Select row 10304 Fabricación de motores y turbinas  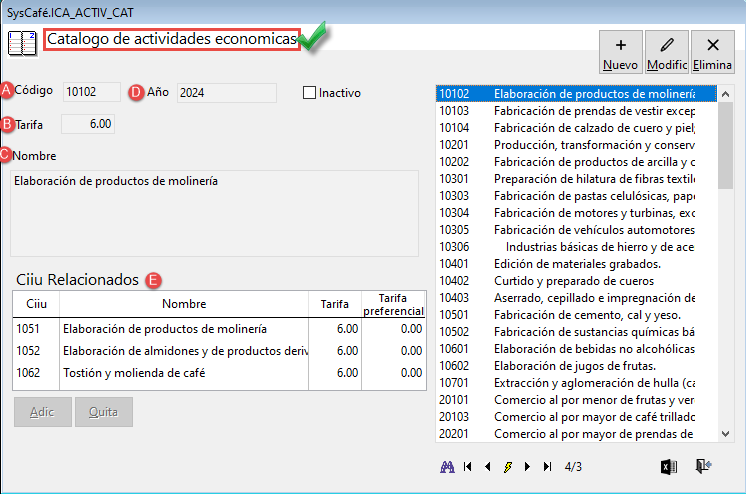click(x=576, y=213)
